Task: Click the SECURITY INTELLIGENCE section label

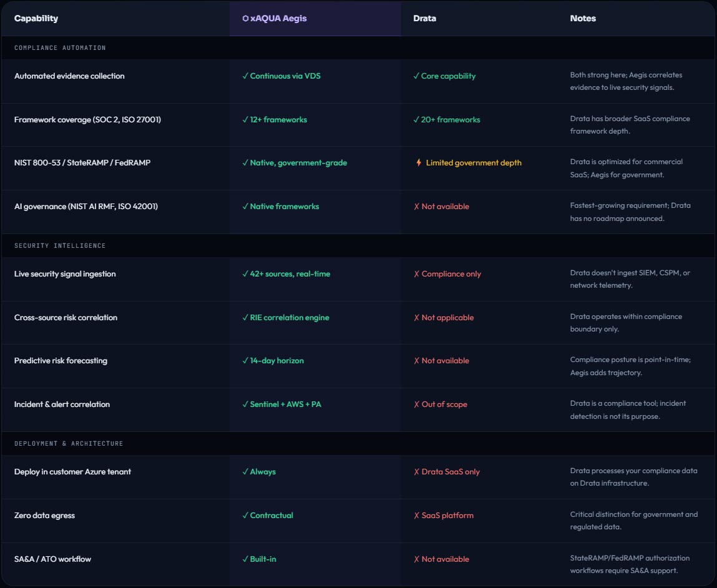Action: (x=60, y=245)
